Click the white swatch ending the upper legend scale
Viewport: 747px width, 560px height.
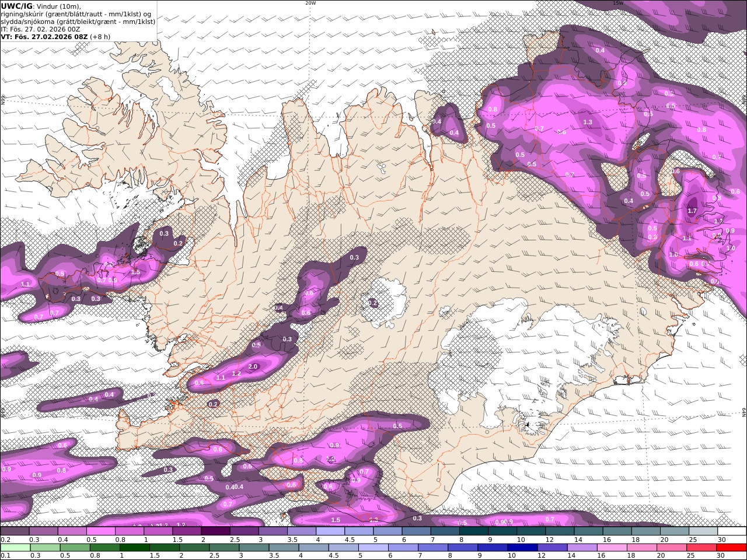click(732, 531)
